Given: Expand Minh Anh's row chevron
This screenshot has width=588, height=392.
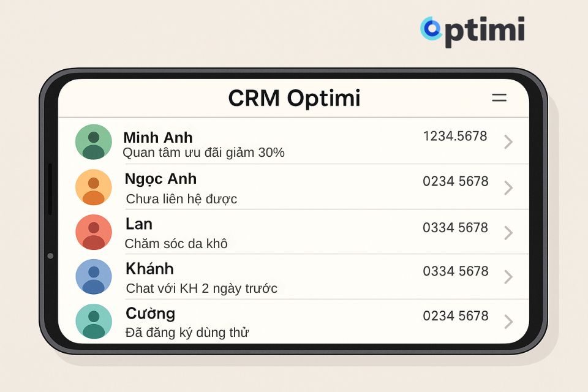Looking at the screenshot, I should pos(508,142).
